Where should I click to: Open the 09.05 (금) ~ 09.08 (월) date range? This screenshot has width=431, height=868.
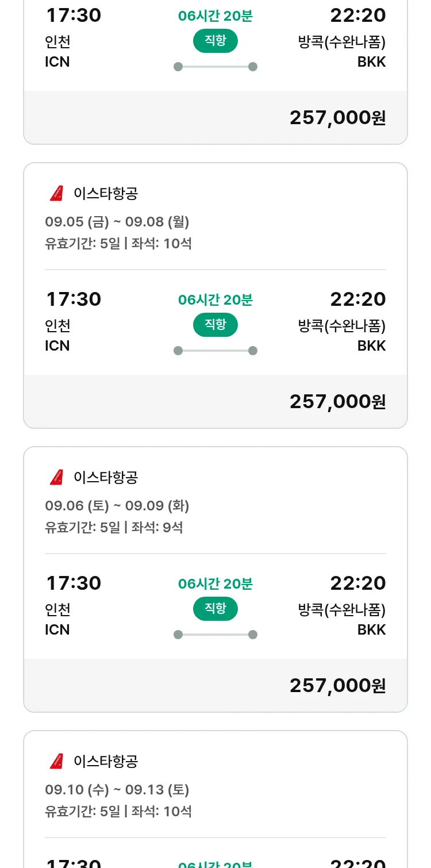[117, 222]
